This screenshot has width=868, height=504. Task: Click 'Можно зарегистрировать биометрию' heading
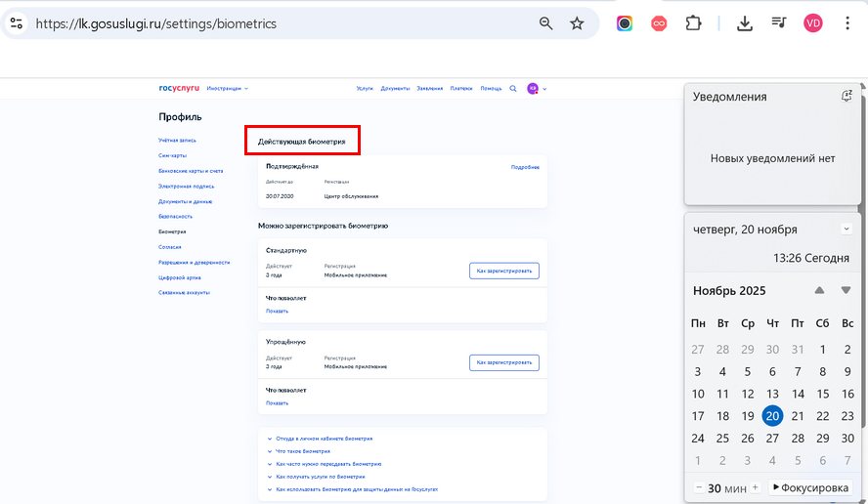[323, 226]
